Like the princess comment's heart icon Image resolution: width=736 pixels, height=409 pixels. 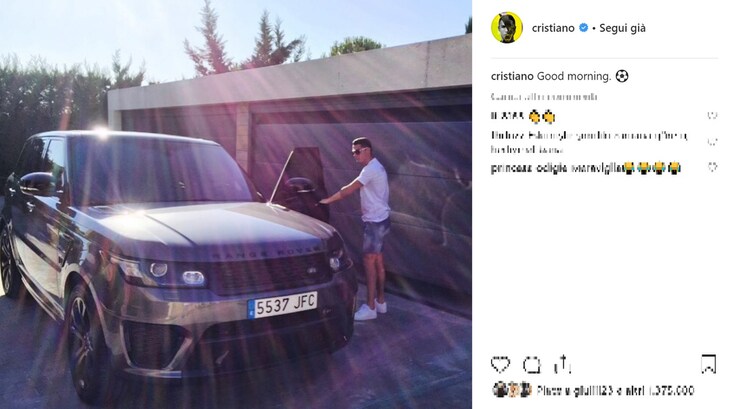(712, 167)
